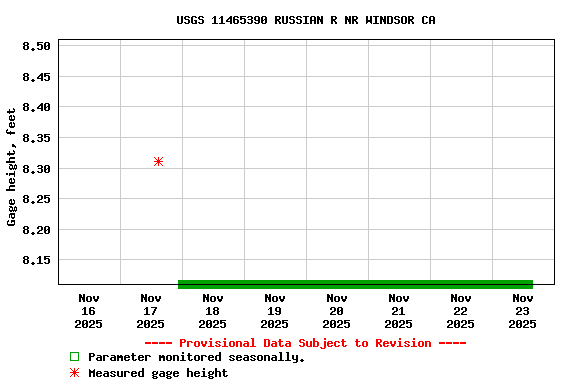Click the red asterisk legend icon
The height and width of the screenshot is (384, 576).
point(74,373)
